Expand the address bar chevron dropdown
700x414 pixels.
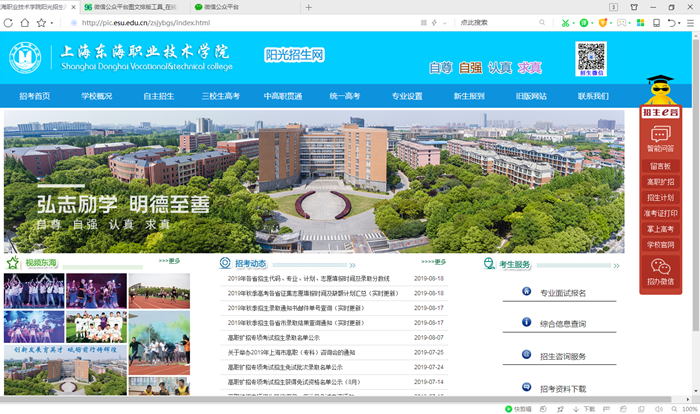445,23
